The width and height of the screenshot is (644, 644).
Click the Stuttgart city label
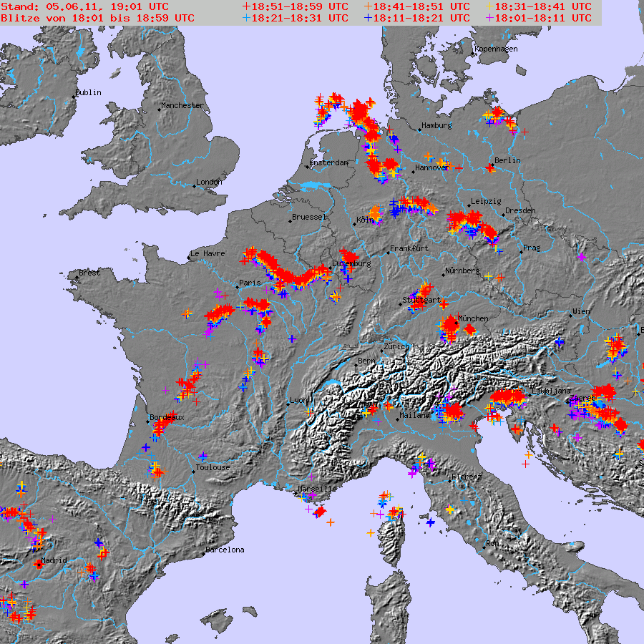click(421, 301)
